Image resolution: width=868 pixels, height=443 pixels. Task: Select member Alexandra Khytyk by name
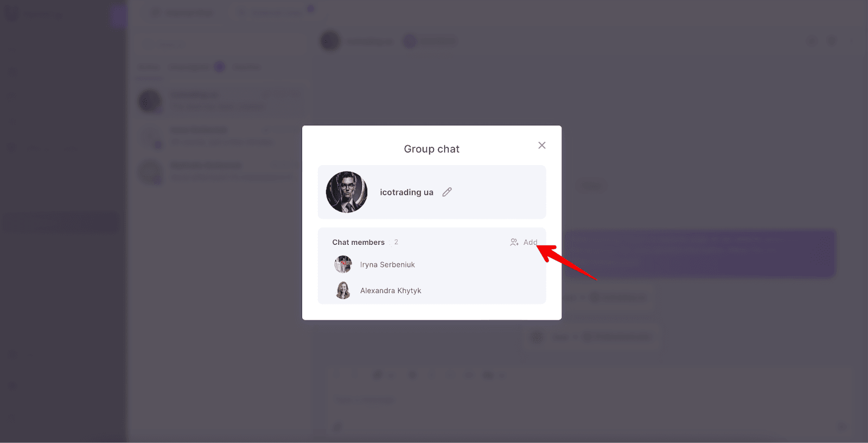click(391, 291)
